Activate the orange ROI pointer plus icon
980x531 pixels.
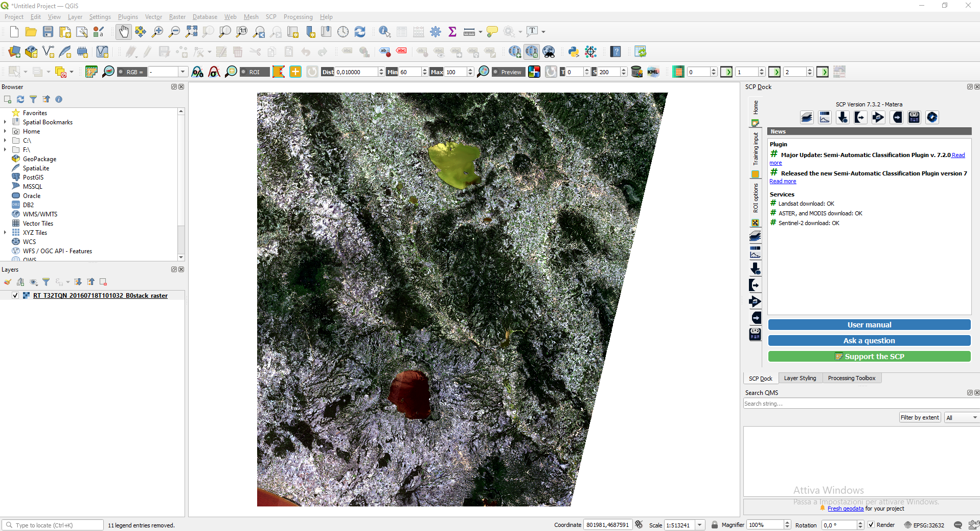tap(295, 72)
